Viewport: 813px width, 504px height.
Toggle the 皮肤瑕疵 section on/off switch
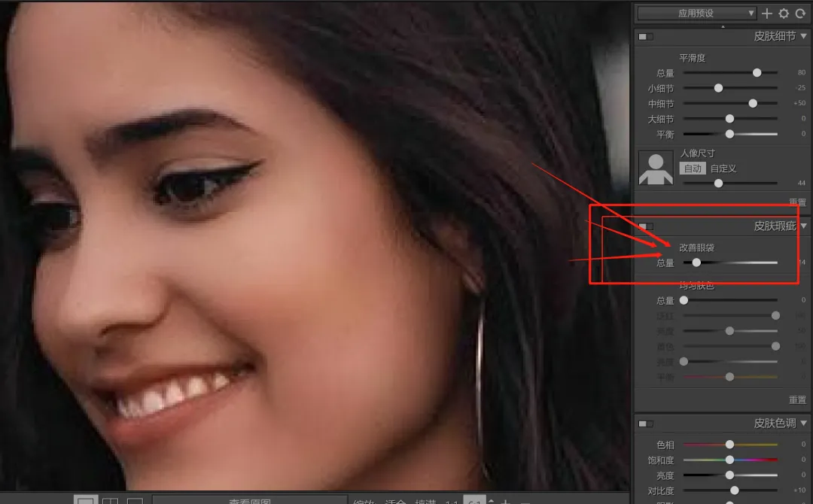[x=646, y=226]
